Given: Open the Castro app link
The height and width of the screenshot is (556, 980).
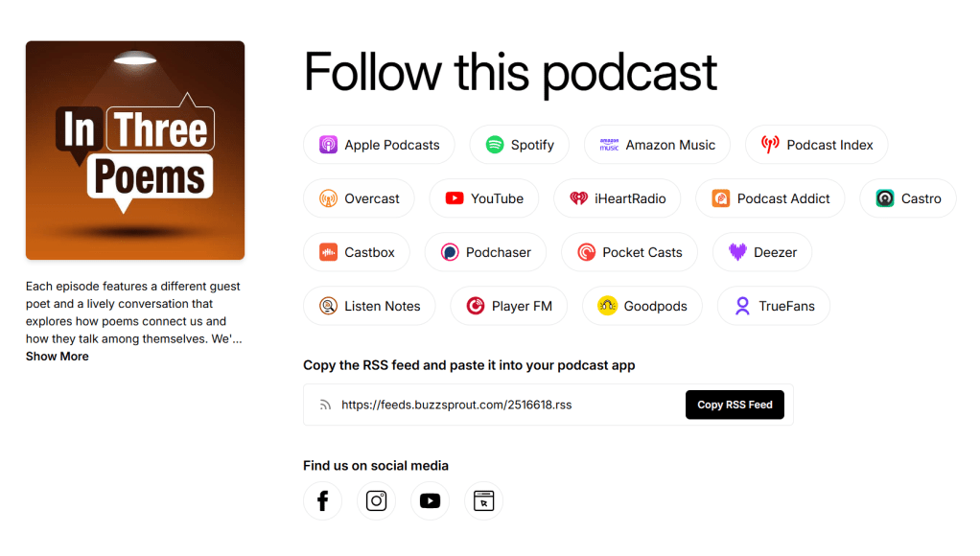Looking at the screenshot, I should pos(908,198).
